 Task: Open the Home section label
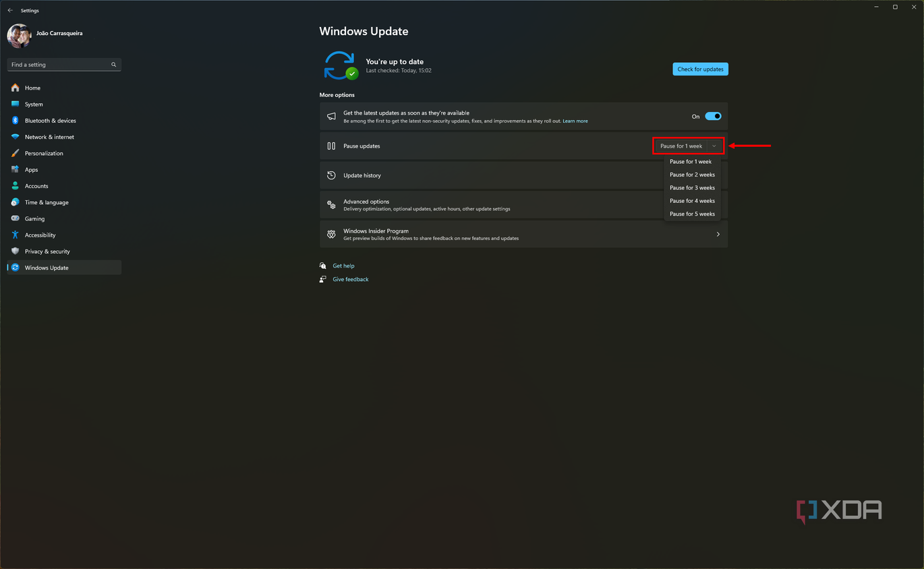32,88
